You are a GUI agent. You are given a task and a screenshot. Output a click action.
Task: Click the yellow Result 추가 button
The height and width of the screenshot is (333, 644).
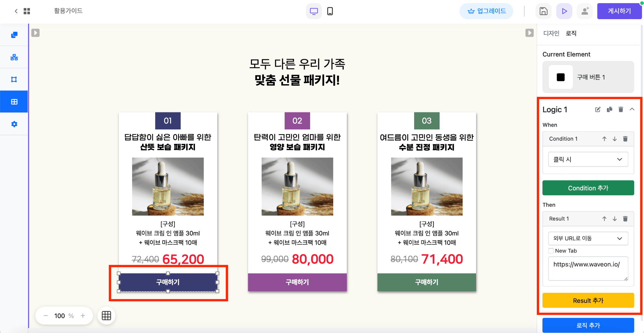click(x=588, y=300)
